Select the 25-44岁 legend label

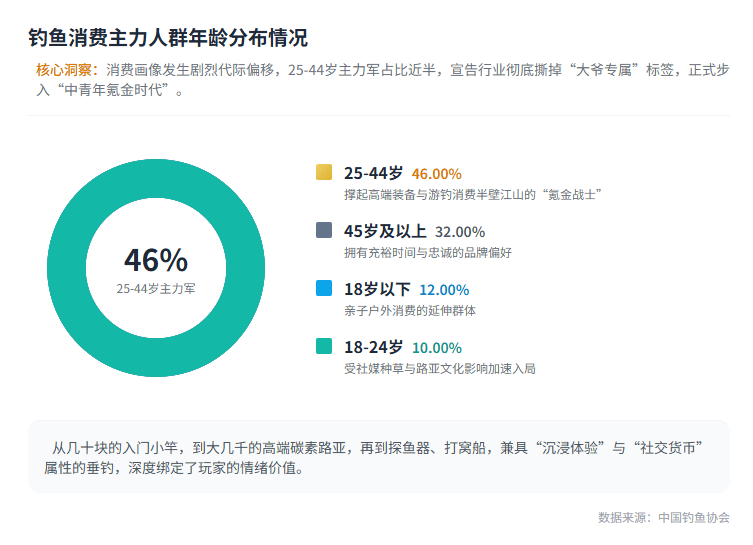coord(373,173)
